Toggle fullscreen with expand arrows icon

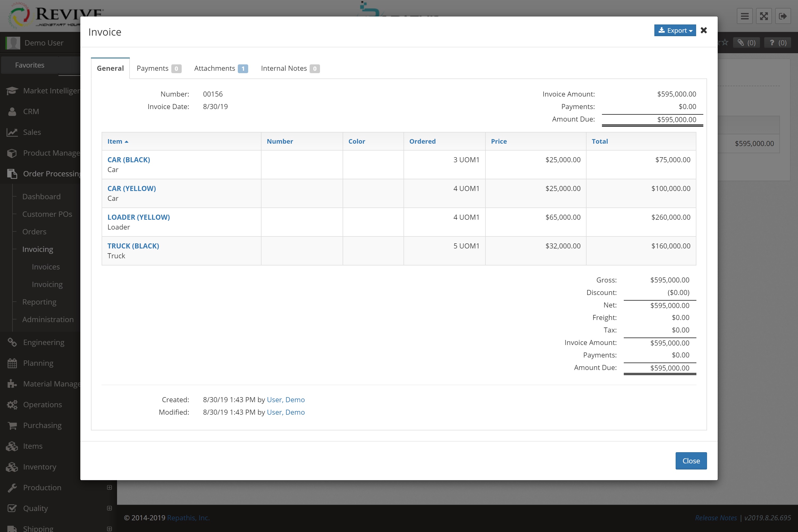pos(764,16)
